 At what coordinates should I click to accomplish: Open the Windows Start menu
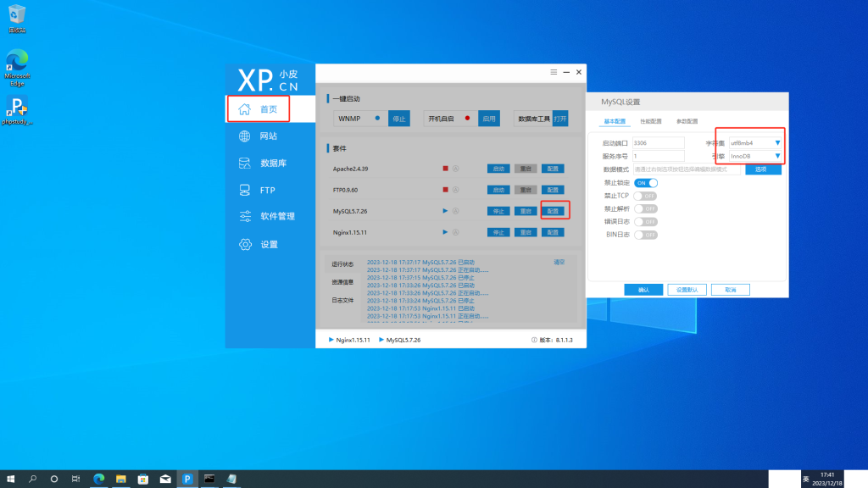tap(10, 479)
